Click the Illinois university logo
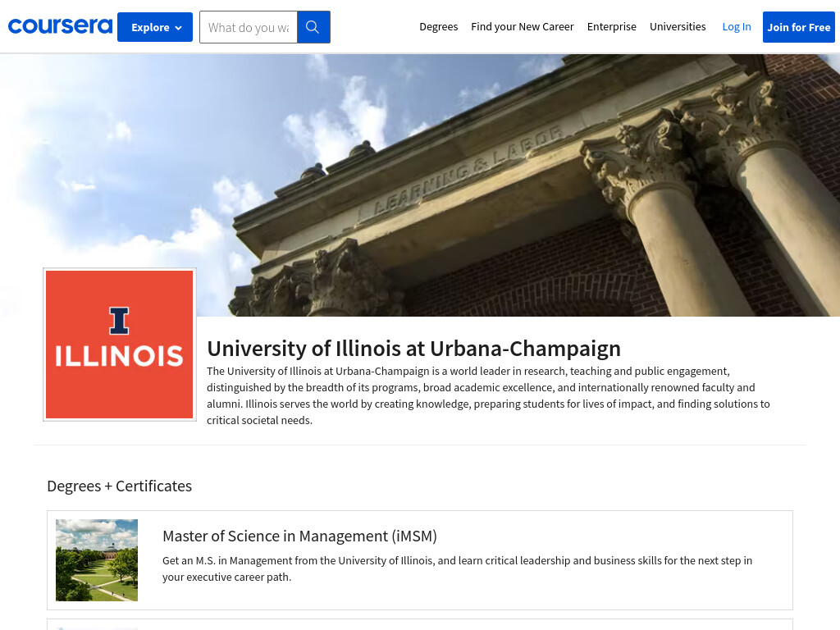This screenshot has height=630, width=840. point(120,345)
